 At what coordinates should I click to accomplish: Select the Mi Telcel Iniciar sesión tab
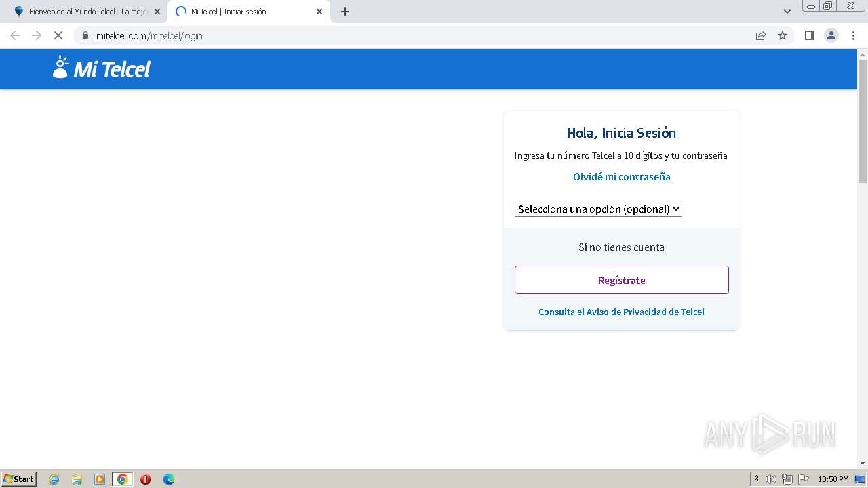248,12
